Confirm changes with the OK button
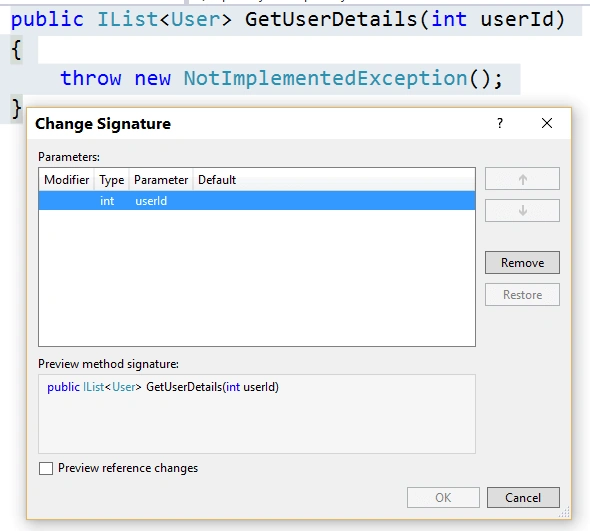 [x=443, y=498]
